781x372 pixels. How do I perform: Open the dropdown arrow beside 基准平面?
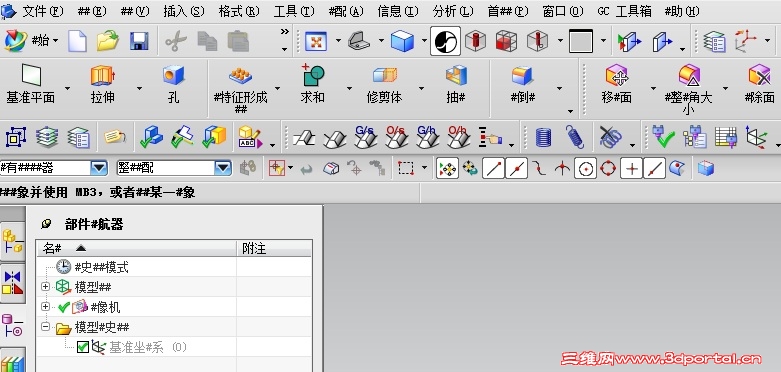point(67,88)
